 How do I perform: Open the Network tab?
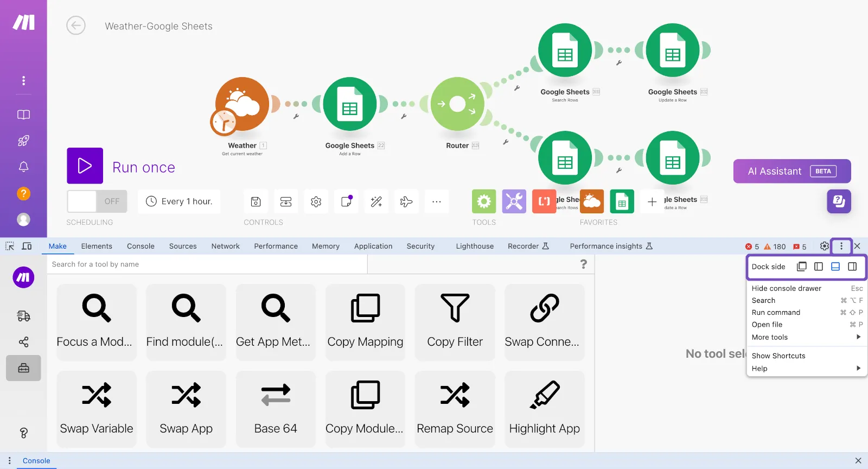[x=226, y=246]
